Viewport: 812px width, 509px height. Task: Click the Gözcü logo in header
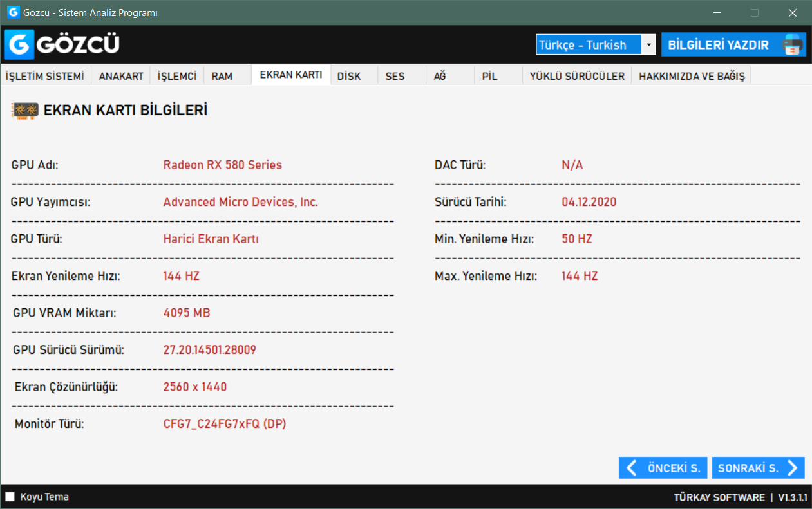pyautogui.click(x=62, y=44)
